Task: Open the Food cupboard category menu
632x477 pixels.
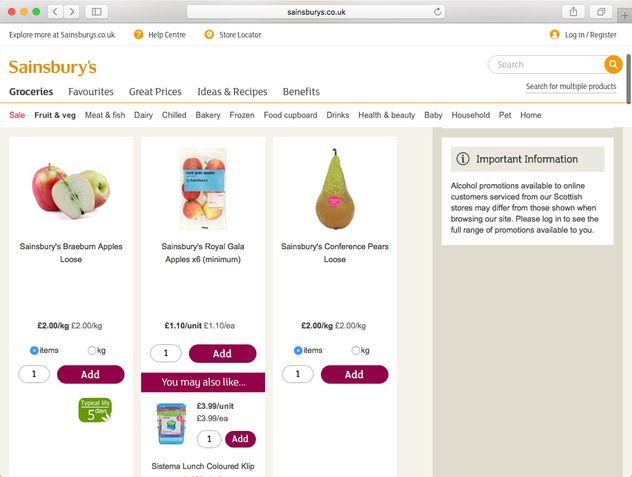Action: click(290, 115)
